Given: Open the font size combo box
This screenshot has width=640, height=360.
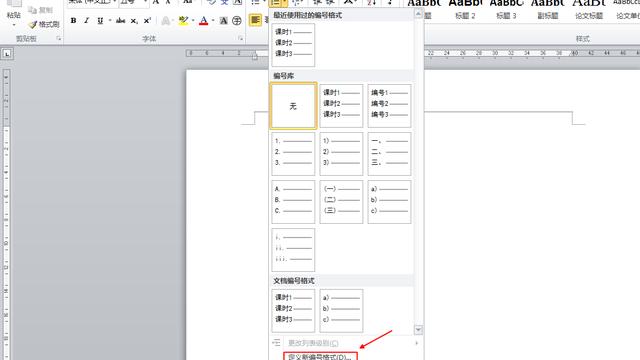Looking at the screenshot, I should pos(134,4).
